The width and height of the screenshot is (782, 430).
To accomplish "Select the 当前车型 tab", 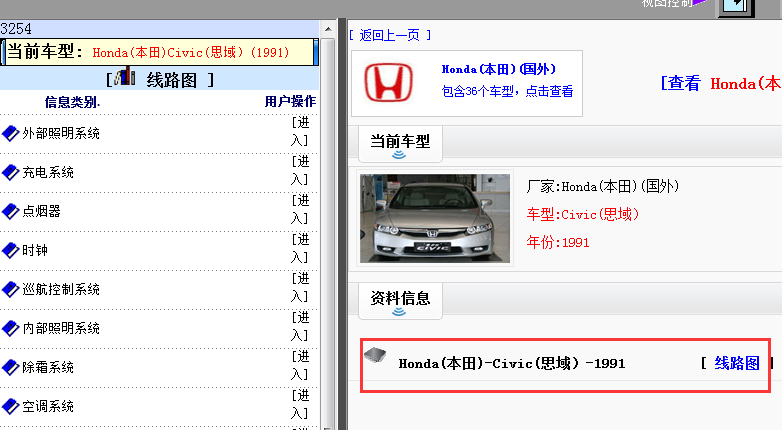I will [x=400, y=142].
